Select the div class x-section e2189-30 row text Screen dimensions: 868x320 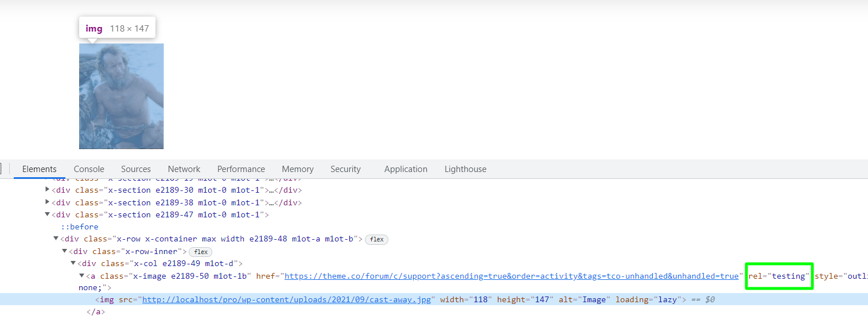(177, 190)
